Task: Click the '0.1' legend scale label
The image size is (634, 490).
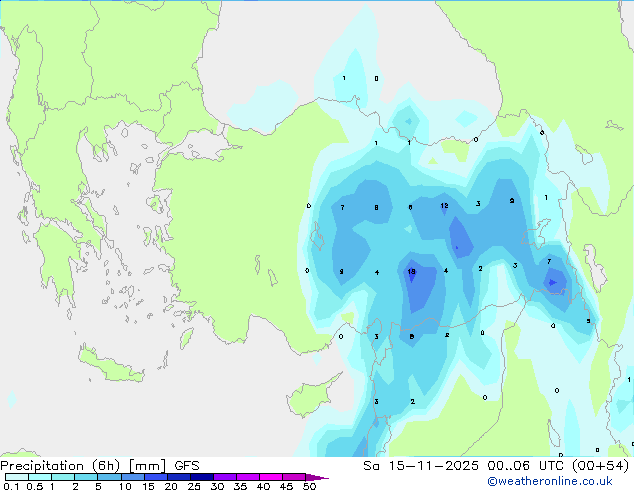Action: (11, 486)
